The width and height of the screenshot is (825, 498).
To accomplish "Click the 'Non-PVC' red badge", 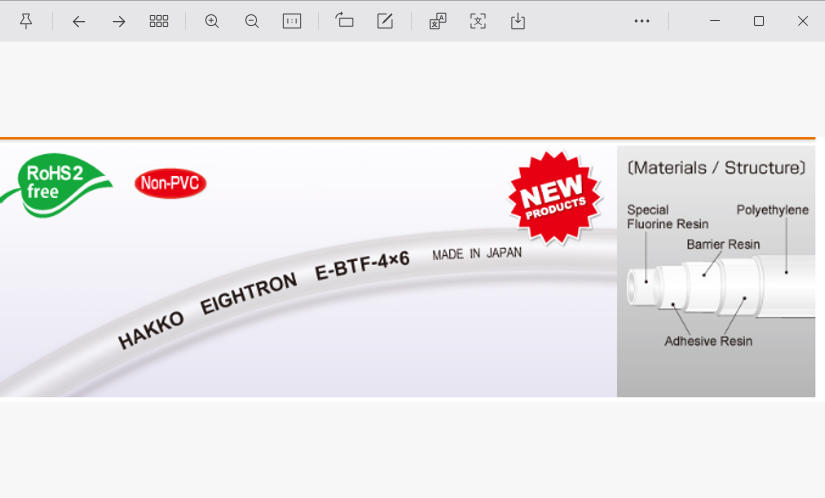I will point(170,183).
